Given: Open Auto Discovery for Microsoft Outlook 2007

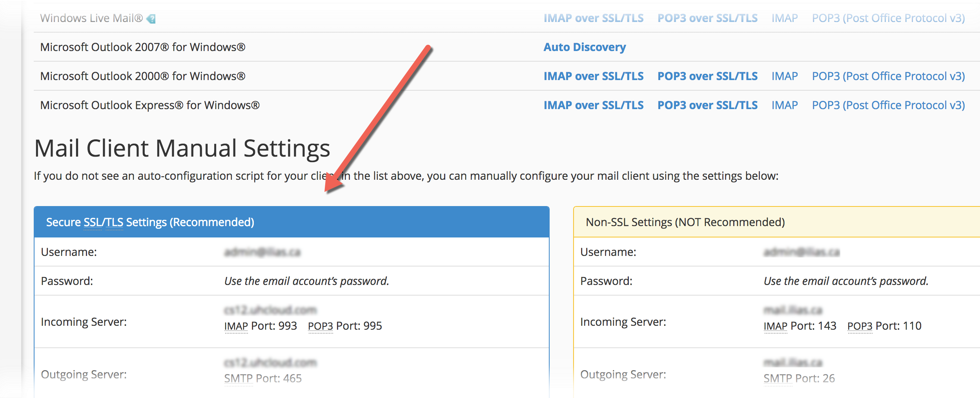Looking at the screenshot, I should click(x=584, y=47).
